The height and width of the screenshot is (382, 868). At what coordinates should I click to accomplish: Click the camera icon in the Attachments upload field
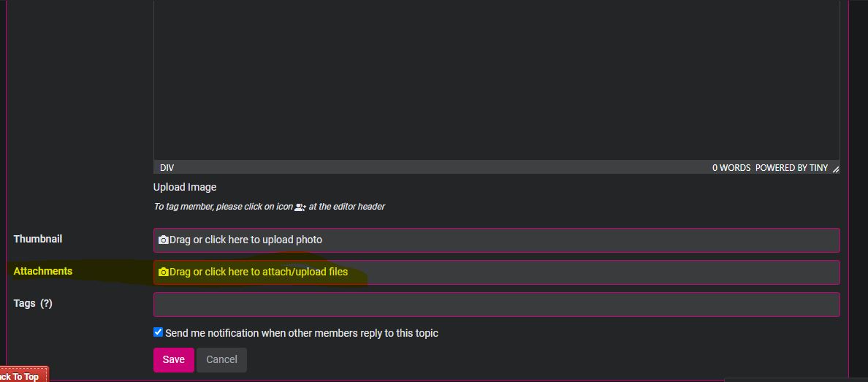tap(164, 272)
